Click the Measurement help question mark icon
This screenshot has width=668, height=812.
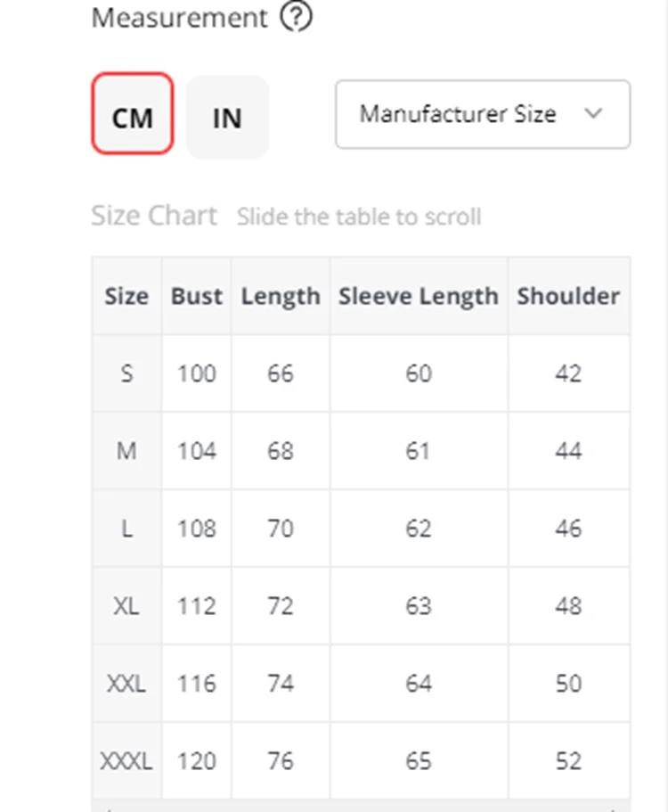click(296, 17)
